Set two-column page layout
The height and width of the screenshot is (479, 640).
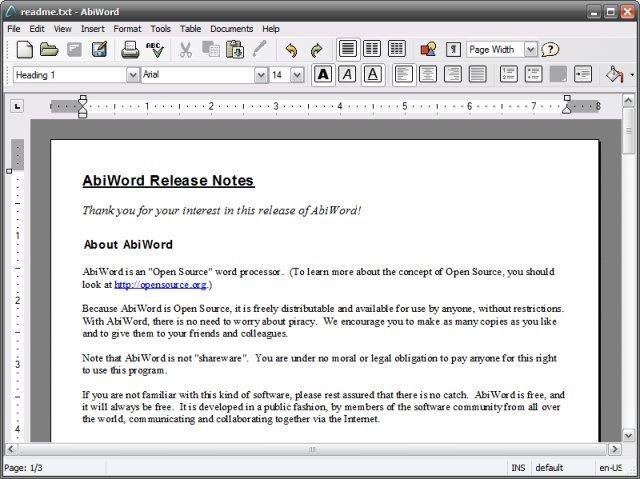372,49
